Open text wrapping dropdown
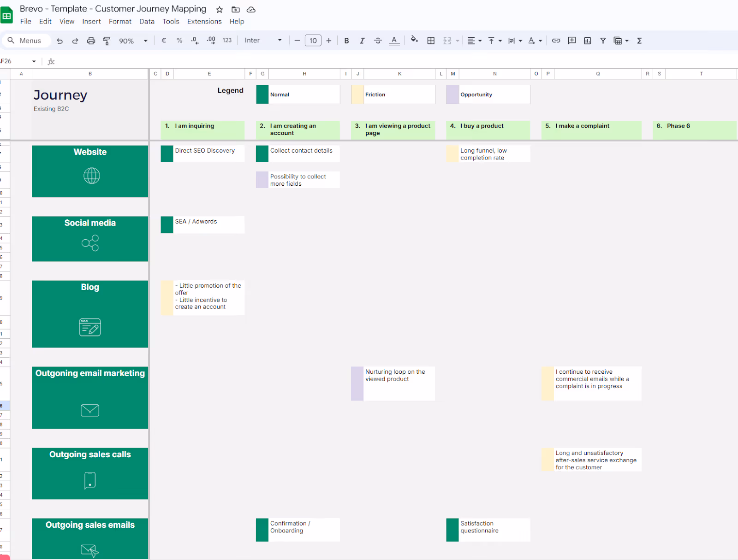Viewport: 738px width, 560px height. (x=515, y=41)
